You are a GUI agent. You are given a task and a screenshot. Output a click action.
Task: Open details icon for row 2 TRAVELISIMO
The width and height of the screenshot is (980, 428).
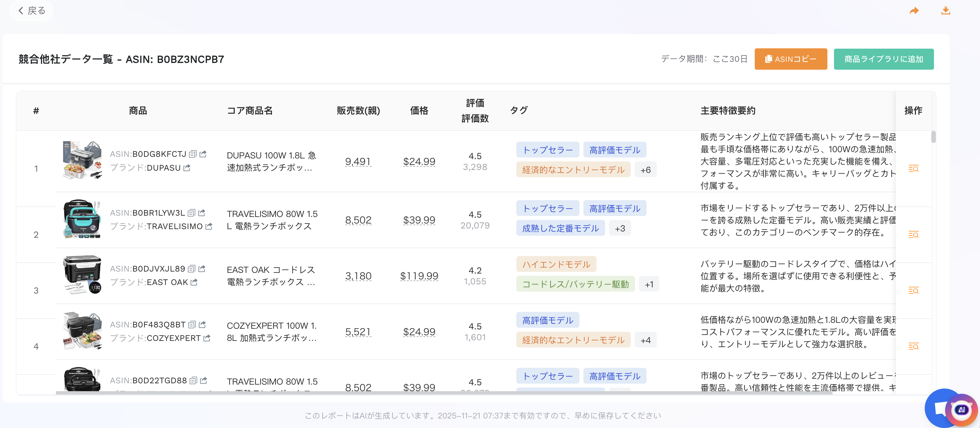point(914,235)
